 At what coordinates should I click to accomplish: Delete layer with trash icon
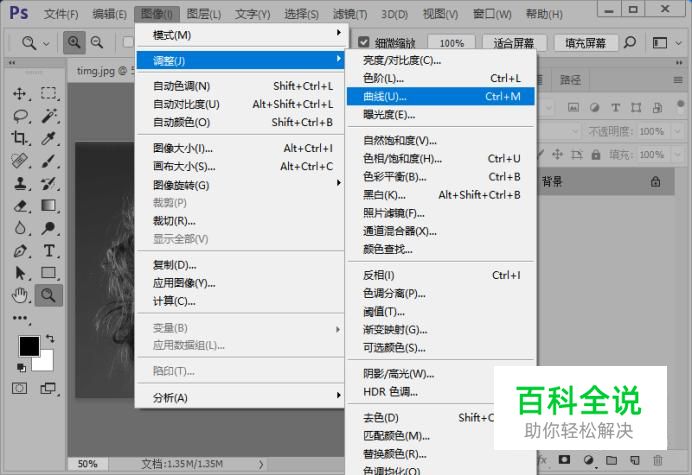[658, 460]
